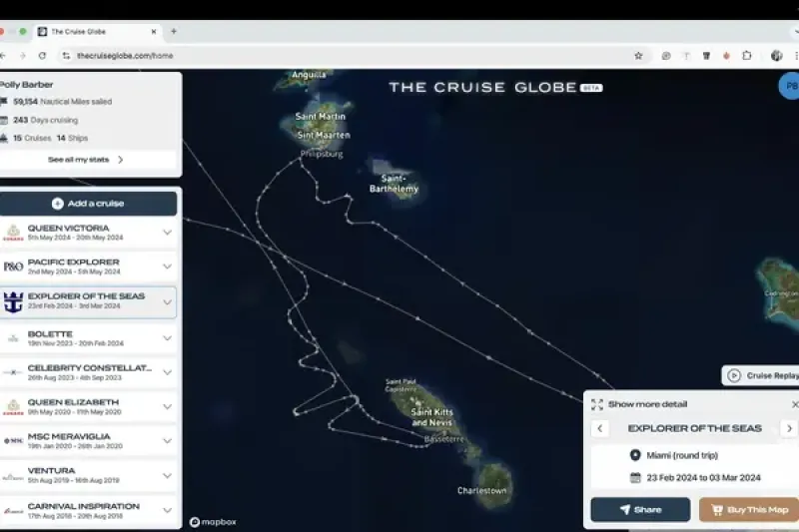Close The Cruise Globe tab
The image size is (799, 532).
click(154, 32)
